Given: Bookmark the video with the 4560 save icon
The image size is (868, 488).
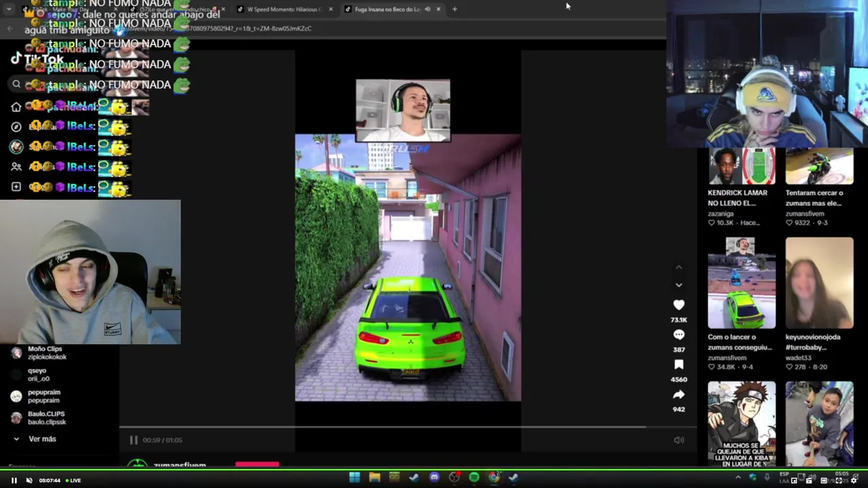Looking at the screenshot, I should point(679,365).
